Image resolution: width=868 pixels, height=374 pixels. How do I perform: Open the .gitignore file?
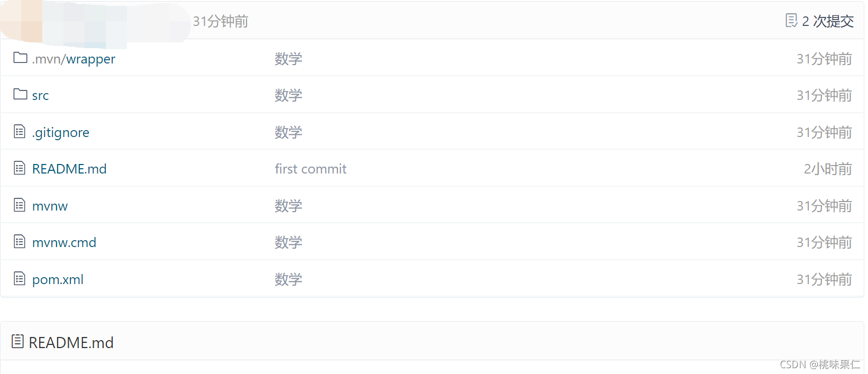tap(60, 132)
